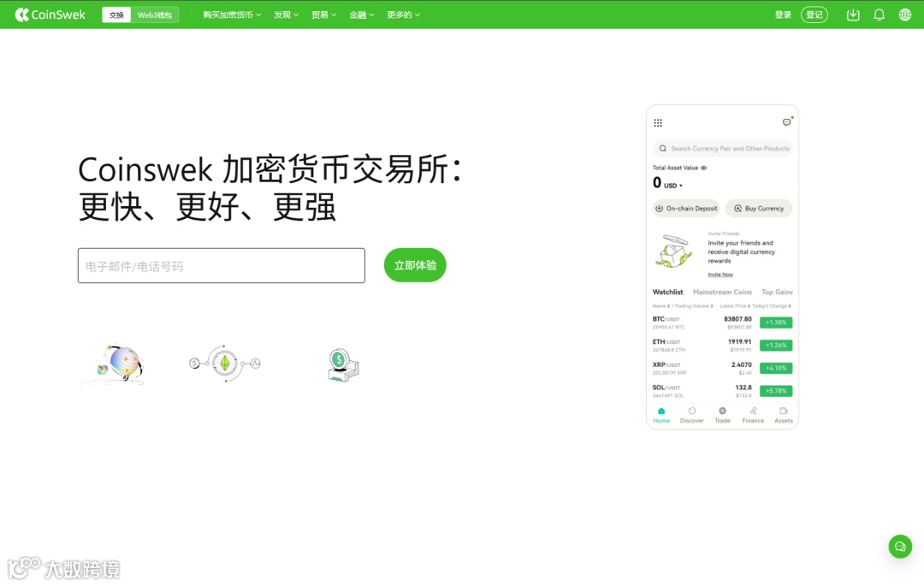
Task: Click the Ethereum circle diagram illustration
Action: (x=224, y=364)
